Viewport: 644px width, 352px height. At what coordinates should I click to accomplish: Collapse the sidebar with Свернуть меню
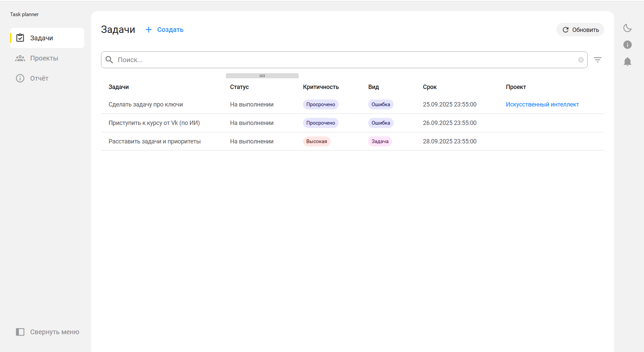pyautogui.click(x=47, y=332)
